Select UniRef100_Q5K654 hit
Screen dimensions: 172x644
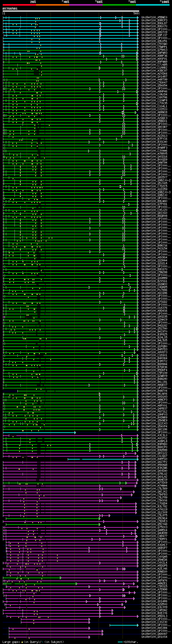tap(154, 86)
